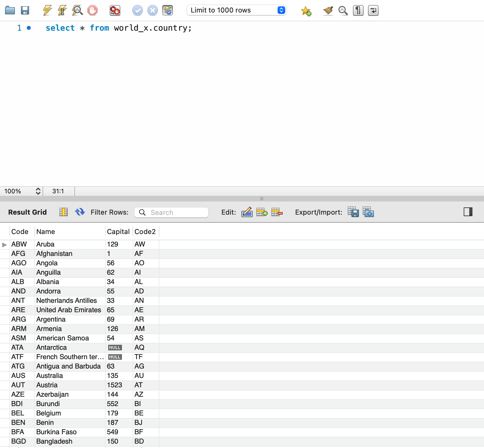The height and width of the screenshot is (448, 484).
Task: Save the SQL snippet with the star icon
Action: click(x=306, y=10)
